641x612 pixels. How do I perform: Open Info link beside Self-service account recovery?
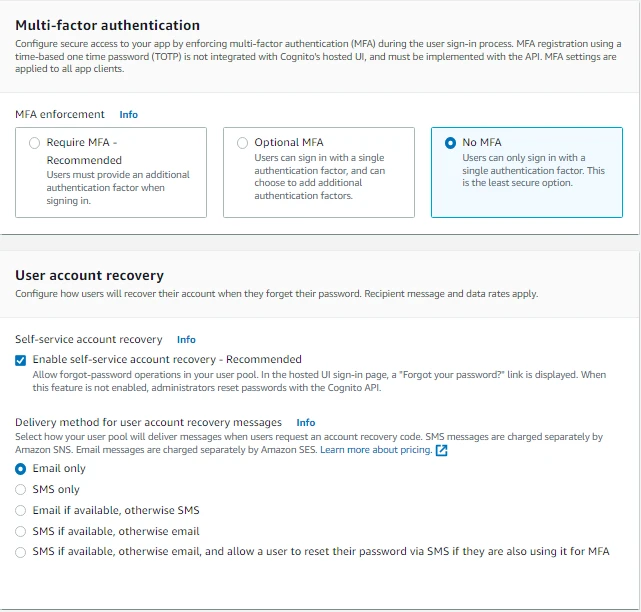(x=186, y=340)
